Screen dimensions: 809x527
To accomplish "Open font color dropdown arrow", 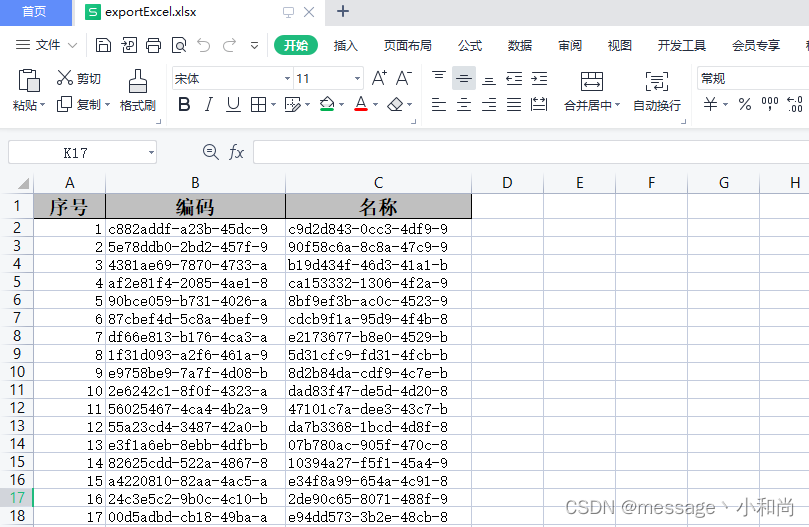I will click(x=375, y=105).
